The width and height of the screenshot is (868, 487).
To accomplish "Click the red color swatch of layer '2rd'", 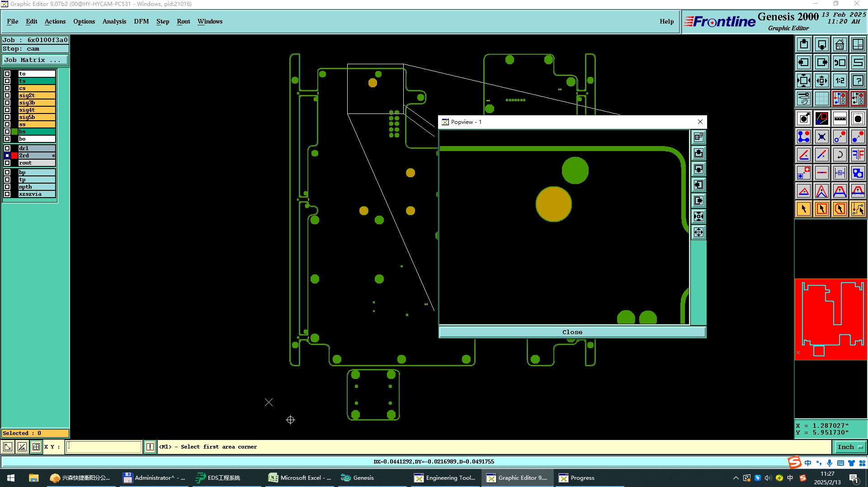I will 14,156.
